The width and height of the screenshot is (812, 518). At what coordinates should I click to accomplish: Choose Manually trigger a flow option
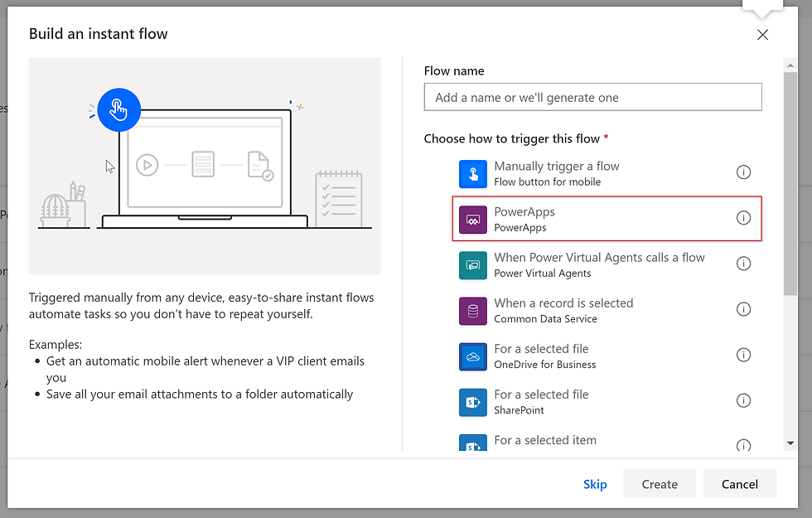[556, 167]
